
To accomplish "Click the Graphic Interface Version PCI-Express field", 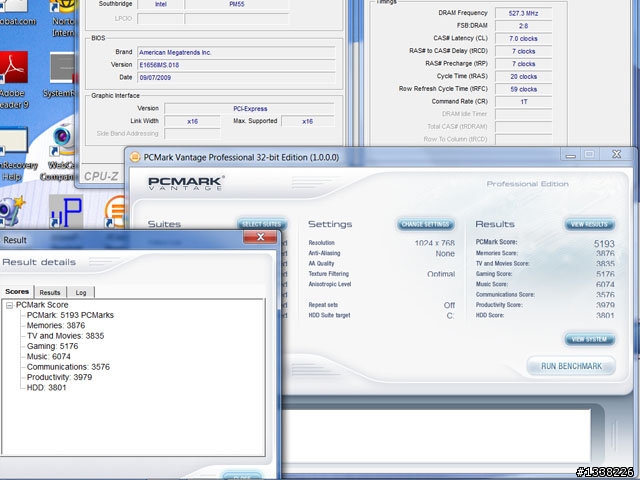I will coord(249,109).
